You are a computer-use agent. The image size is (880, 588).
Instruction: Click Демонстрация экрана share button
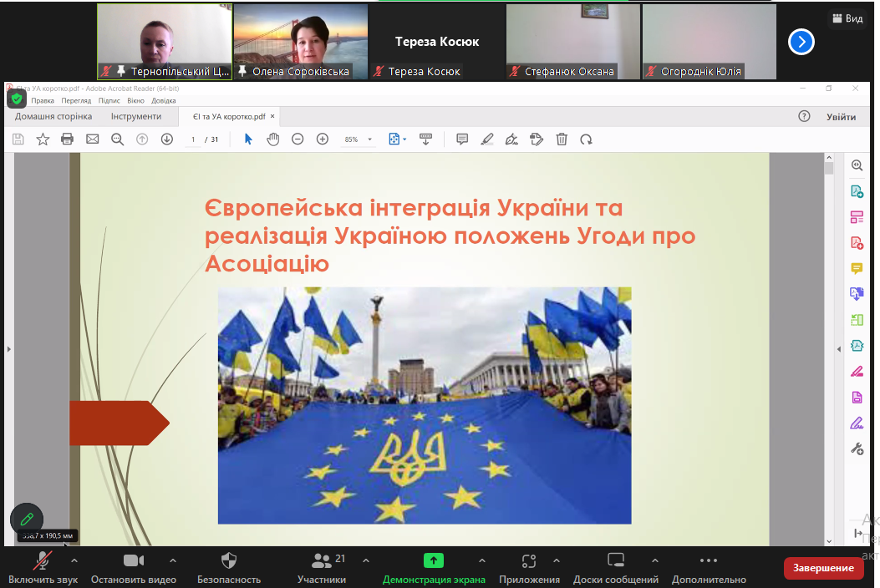(433, 568)
